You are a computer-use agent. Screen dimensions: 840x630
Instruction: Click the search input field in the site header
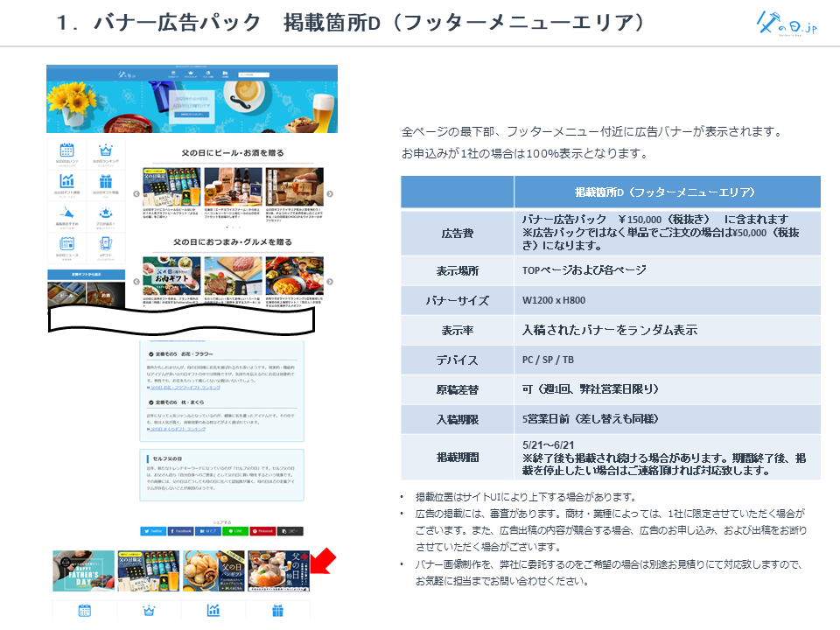click(254, 73)
